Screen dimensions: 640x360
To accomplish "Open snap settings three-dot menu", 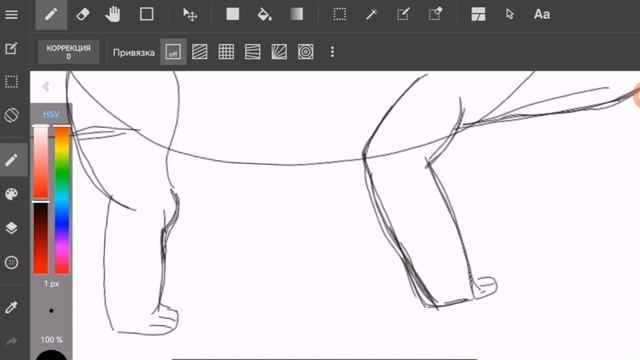I will pyautogui.click(x=332, y=52).
